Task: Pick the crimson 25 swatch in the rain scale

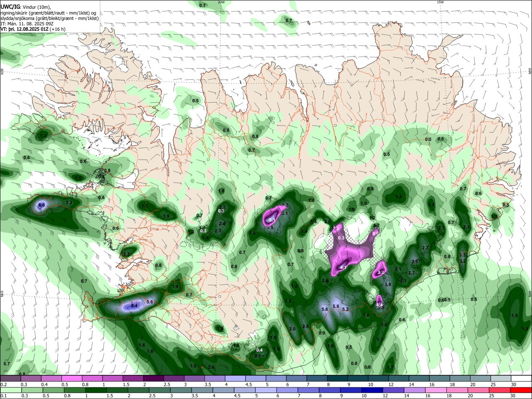Action: [499, 390]
